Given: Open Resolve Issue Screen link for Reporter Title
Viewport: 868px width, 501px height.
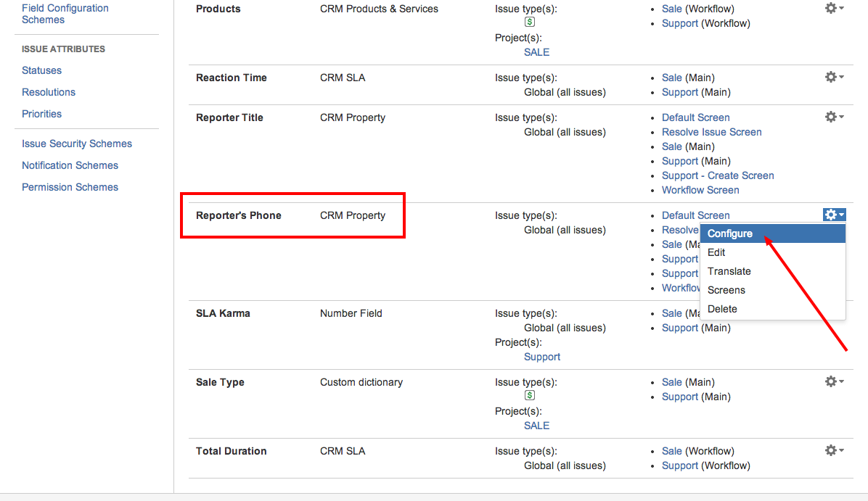Looking at the screenshot, I should pos(711,132).
